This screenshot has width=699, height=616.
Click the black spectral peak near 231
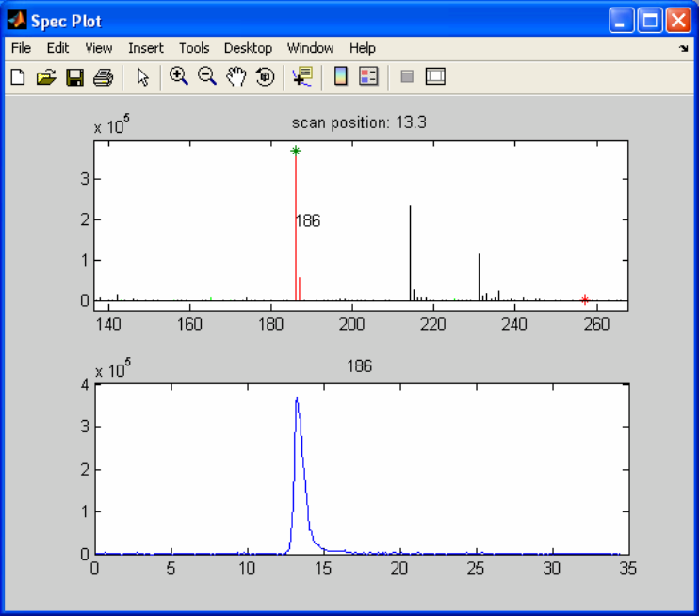(480, 277)
